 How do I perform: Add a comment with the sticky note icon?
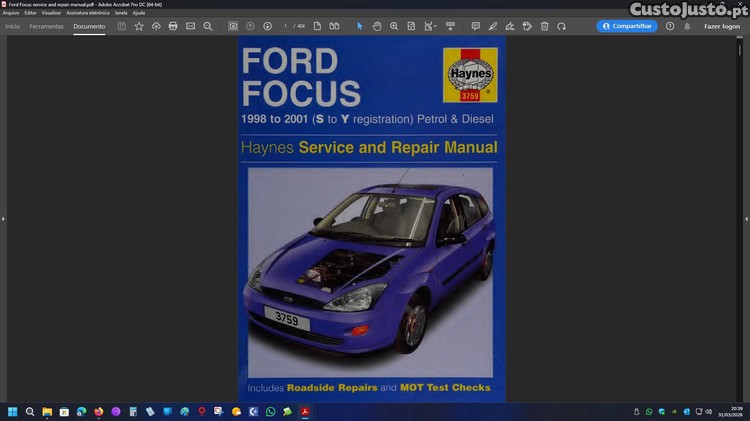(475, 26)
